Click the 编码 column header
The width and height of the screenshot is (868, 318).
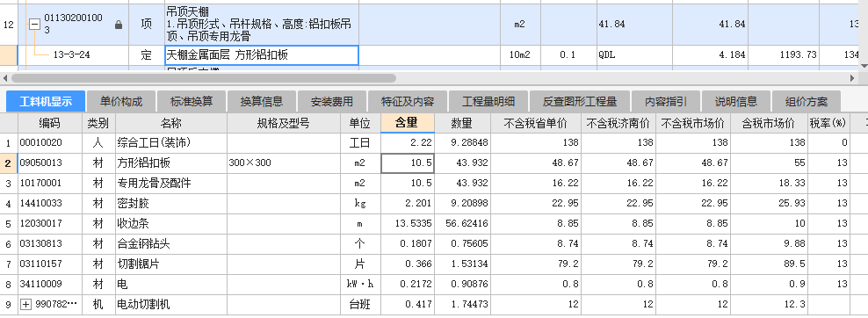tap(50, 123)
